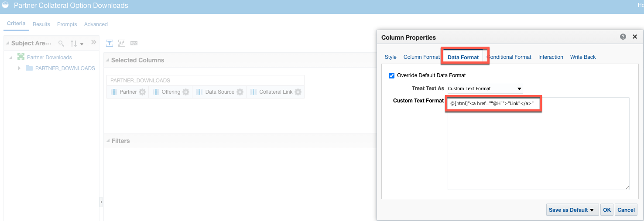The height and width of the screenshot is (221, 644).
Task: Switch to the Conditional Format tab
Action: pyautogui.click(x=510, y=57)
